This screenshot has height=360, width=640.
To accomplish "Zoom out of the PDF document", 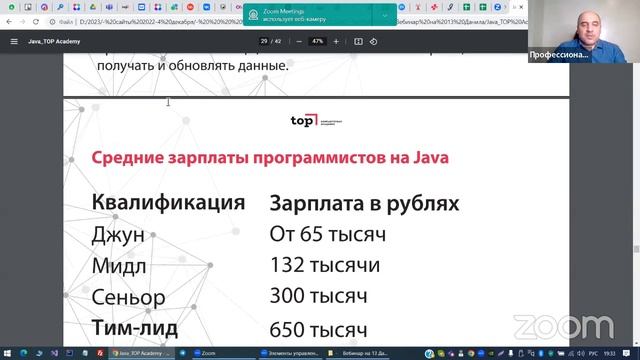I will tap(299, 42).
